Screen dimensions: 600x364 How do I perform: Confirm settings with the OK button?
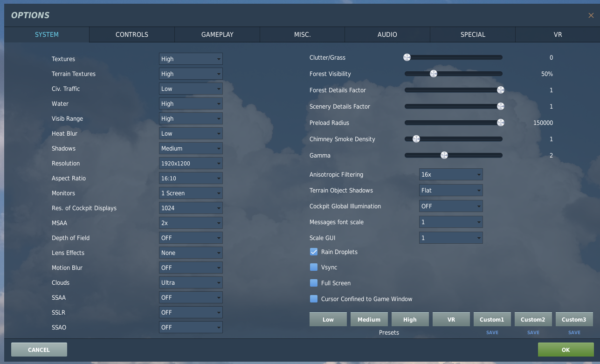(566, 350)
